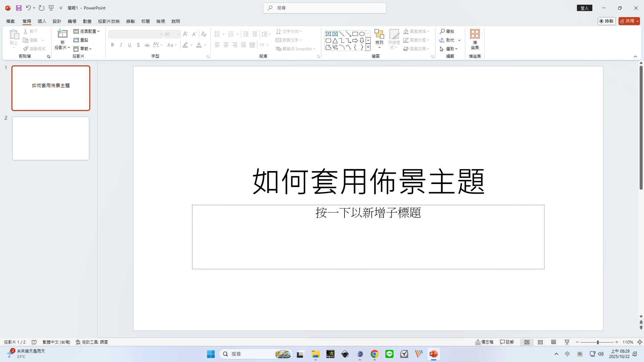The height and width of the screenshot is (362, 644).
Task: Click the New Slide icon
Action: point(62,34)
